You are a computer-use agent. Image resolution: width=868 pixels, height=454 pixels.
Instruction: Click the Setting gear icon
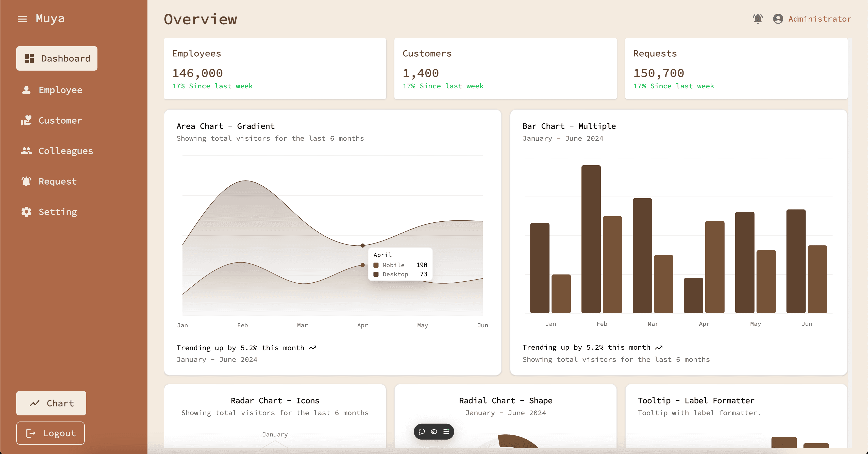point(26,212)
